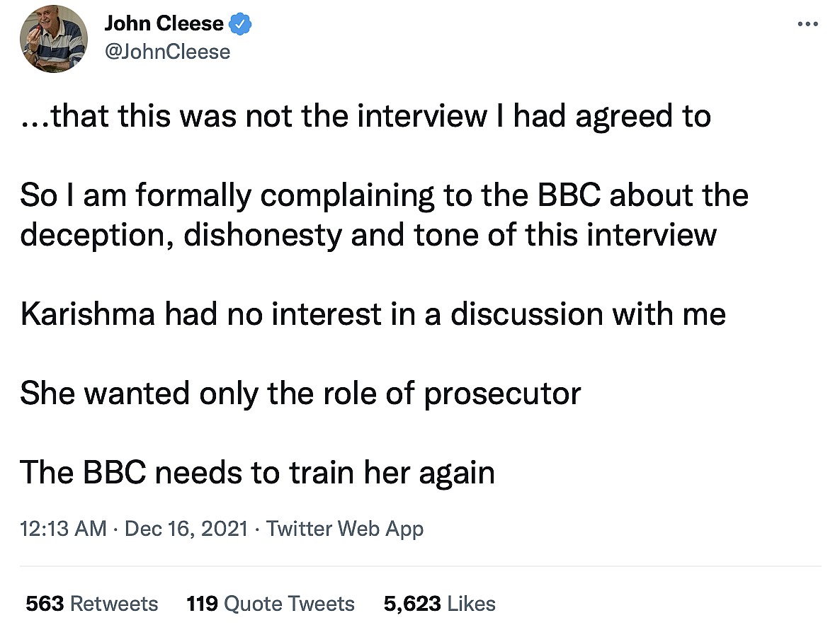This screenshot has width=840, height=637.
Task: Click the line "The BBC needs to train"
Action: coord(257,472)
